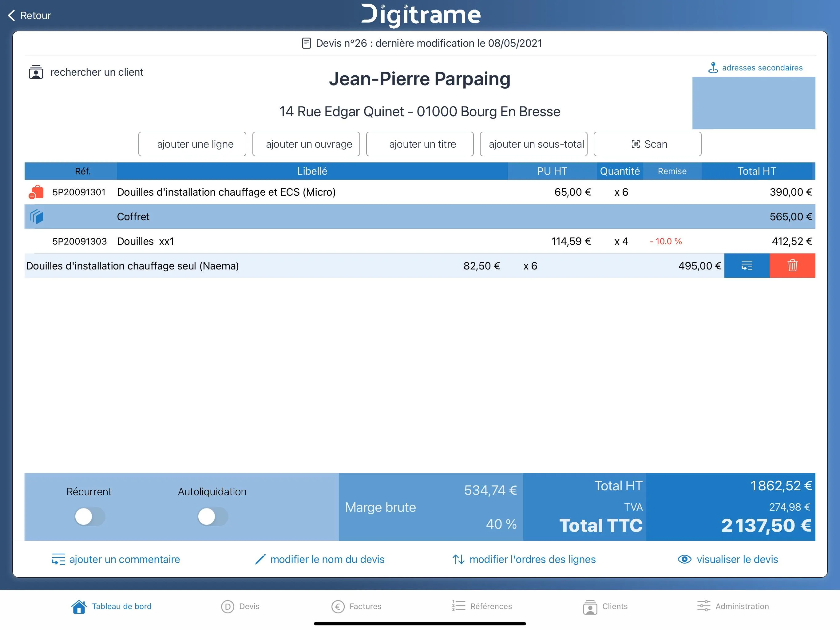
Task: Select Douilles d'installation chauffage seul (Naema)
Action: 132,266
